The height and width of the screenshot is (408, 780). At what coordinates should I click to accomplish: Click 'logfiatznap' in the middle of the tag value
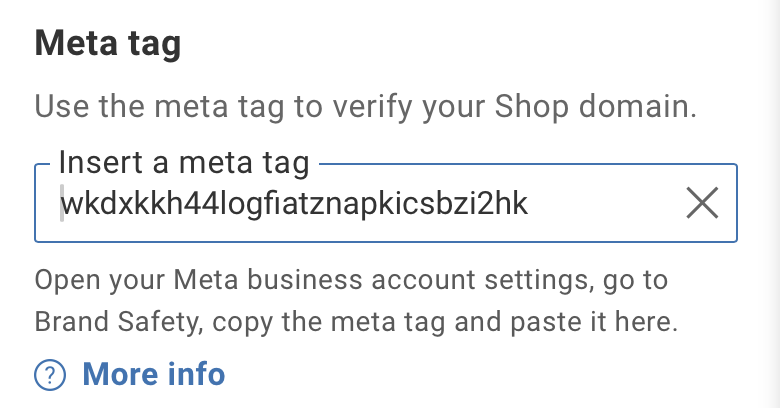(x=270, y=204)
